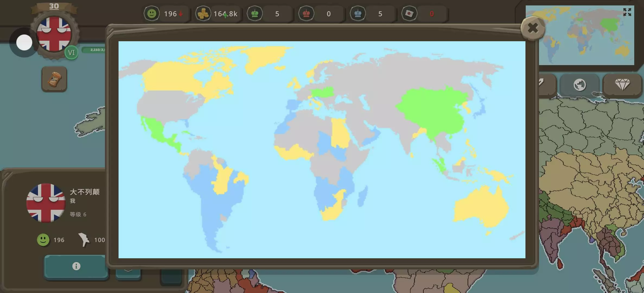Click the blue crown counter icon
This screenshot has height=293, width=644.
358,14
